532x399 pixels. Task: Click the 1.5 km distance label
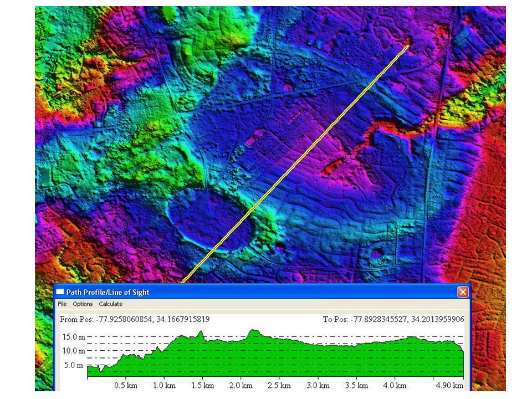pos(203,386)
